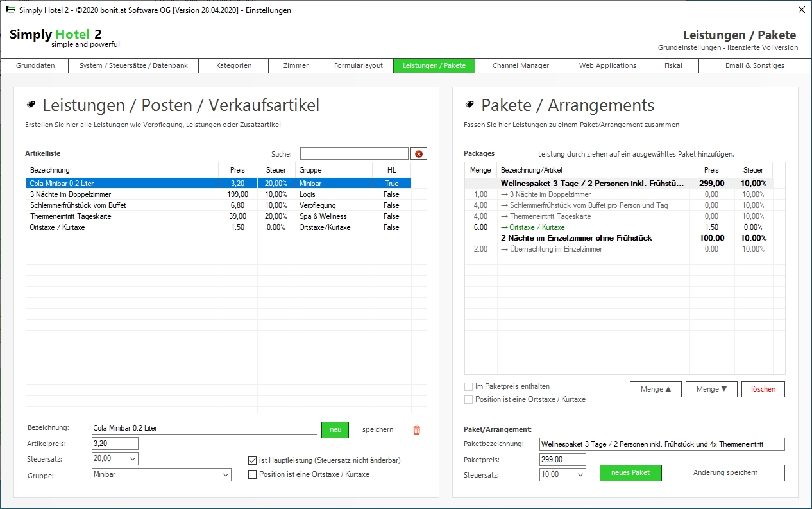Click '→ Übernachtung im Einzelzimmer' package item

(619, 249)
